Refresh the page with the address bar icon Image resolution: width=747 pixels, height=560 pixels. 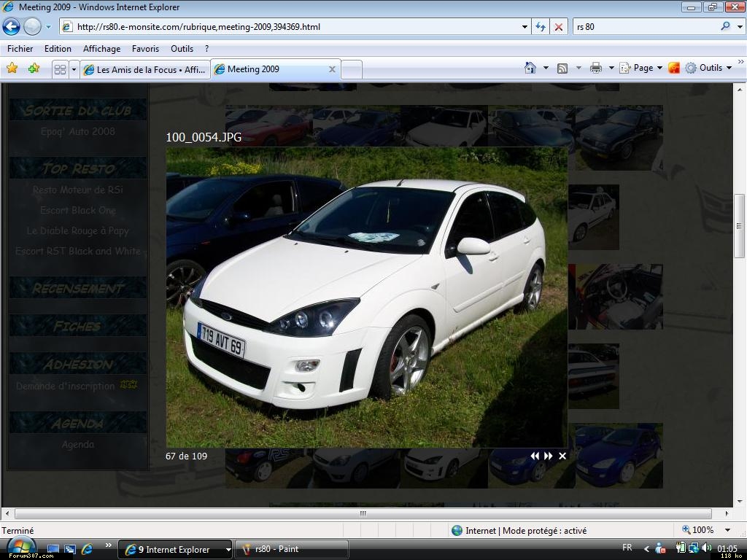(x=541, y=27)
